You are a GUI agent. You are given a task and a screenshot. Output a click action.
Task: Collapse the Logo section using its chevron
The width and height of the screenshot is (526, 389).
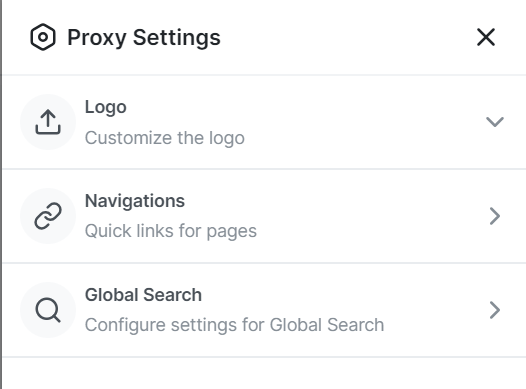click(x=495, y=122)
